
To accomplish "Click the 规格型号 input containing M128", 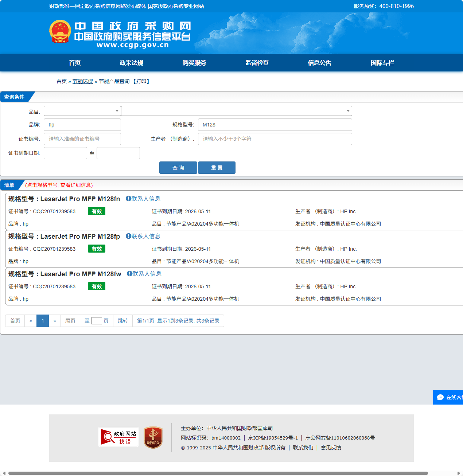I will click(275, 125).
